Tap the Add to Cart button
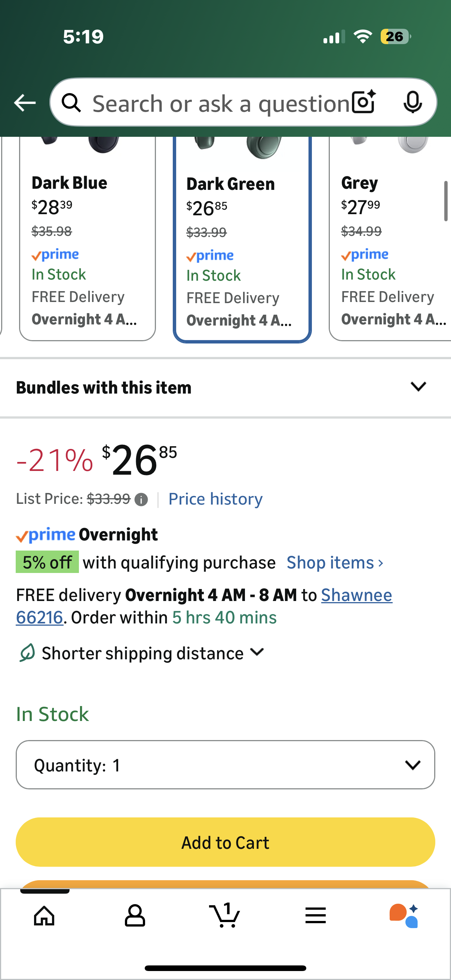This screenshot has width=451, height=980. (x=225, y=842)
